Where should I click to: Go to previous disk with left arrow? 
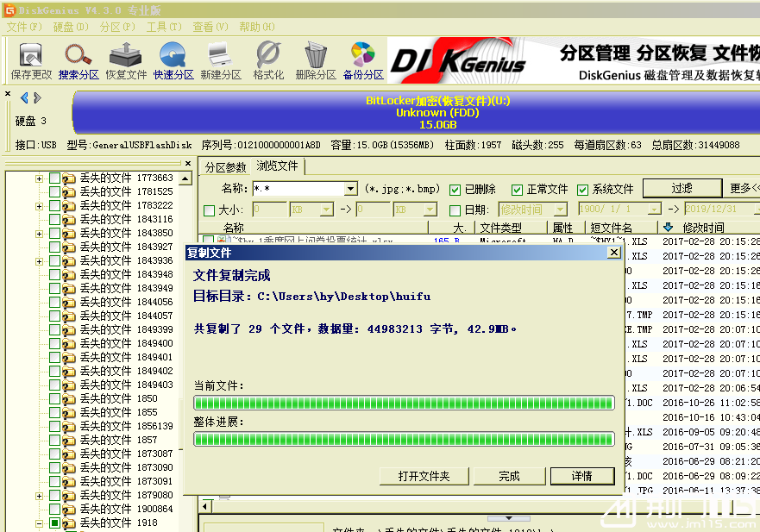click(24, 98)
